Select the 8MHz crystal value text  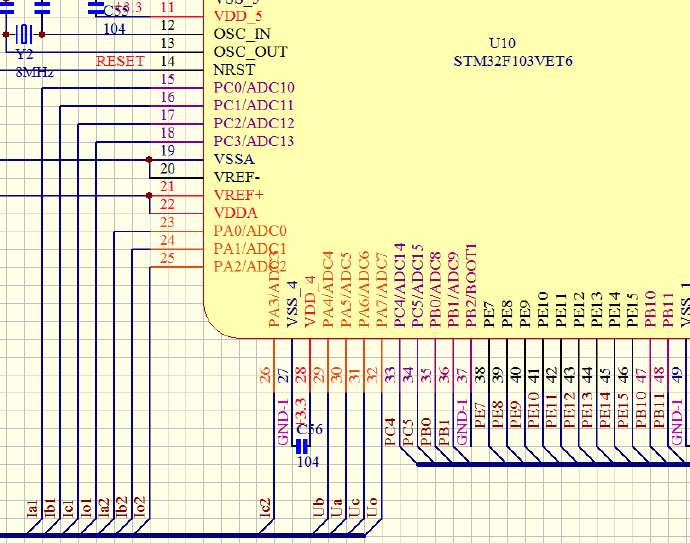point(35,72)
